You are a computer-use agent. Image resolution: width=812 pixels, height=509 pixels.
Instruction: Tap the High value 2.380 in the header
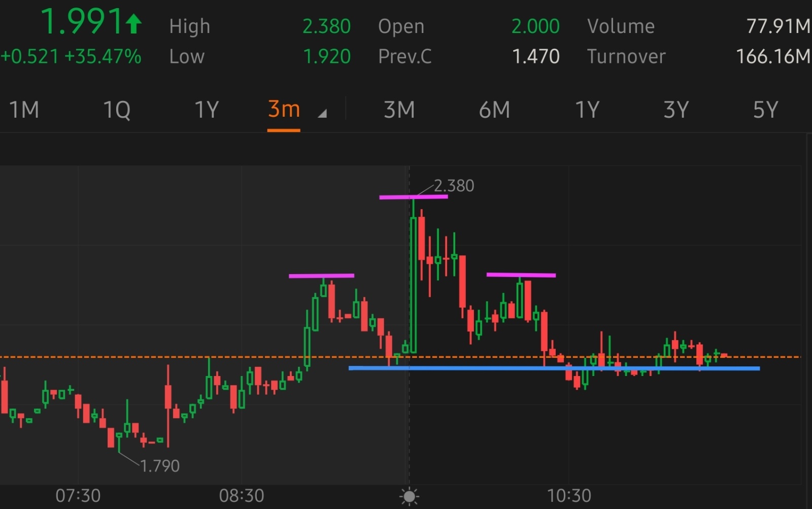[x=326, y=26]
